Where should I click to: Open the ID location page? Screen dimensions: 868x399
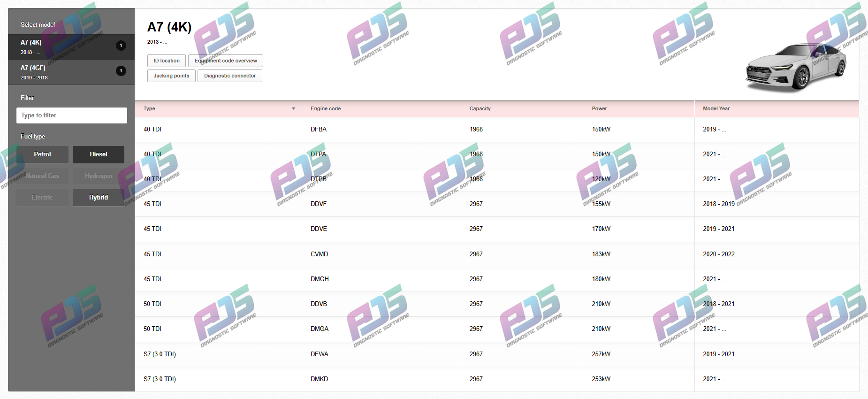click(x=167, y=61)
